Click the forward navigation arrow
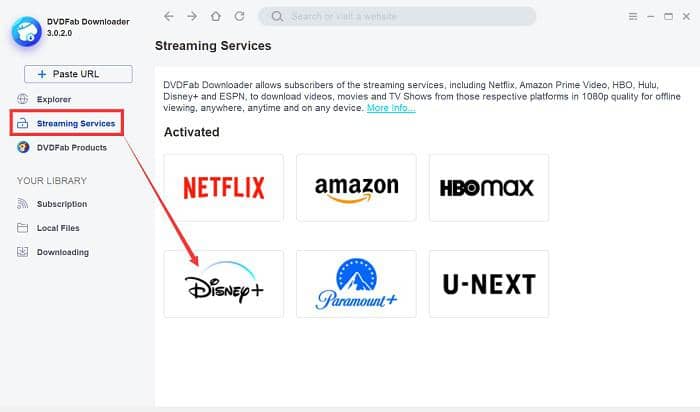This screenshot has height=412, width=700. tap(192, 17)
